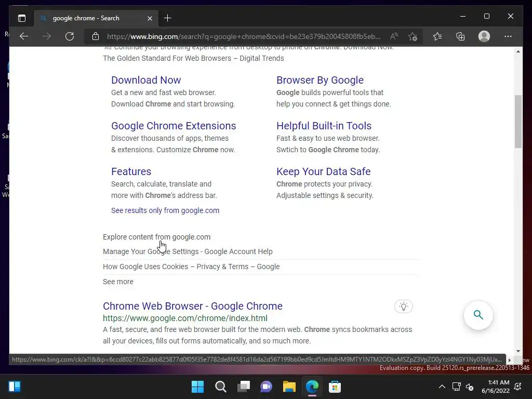Open the Download Now link
Screen dimensions: 532x399
coord(146,80)
